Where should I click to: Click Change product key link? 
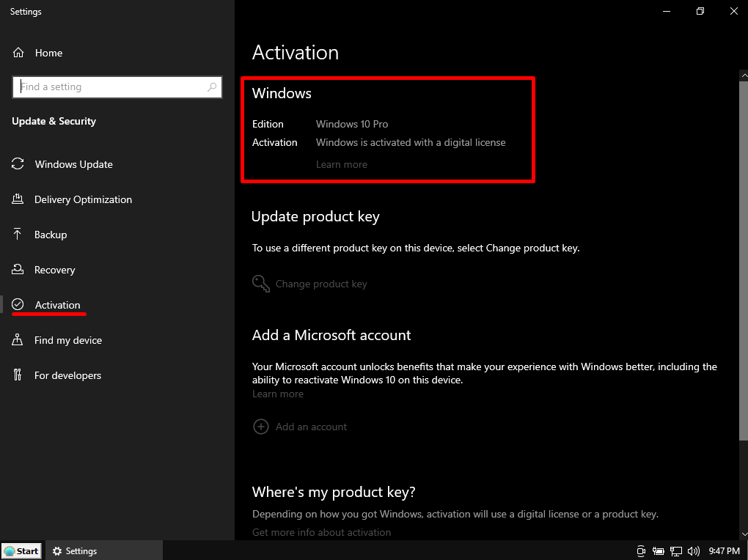pos(321,284)
